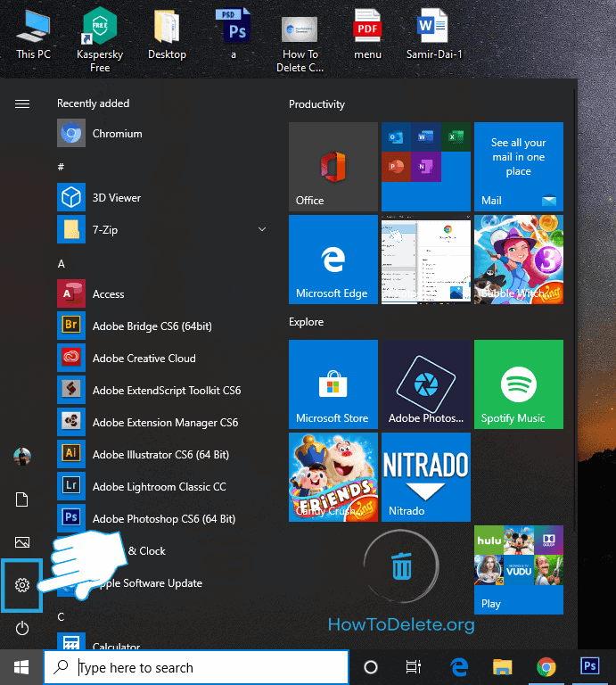Switch to Photoshop on the taskbar
The height and width of the screenshot is (685, 616).
pyautogui.click(x=590, y=667)
